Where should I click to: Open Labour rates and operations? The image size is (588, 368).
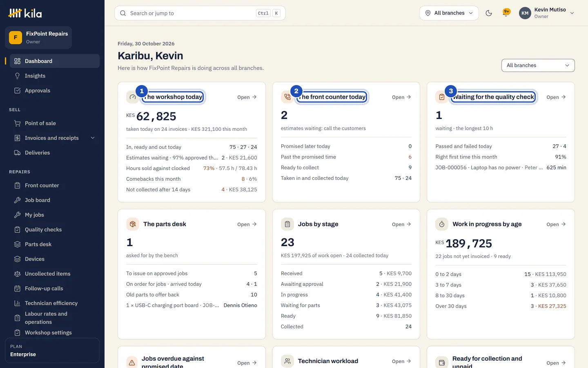click(x=55, y=318)
